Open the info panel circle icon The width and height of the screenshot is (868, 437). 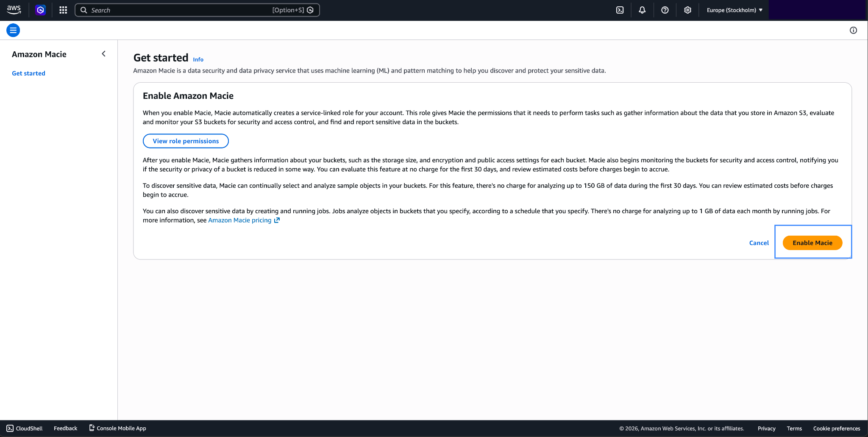point(853,30)
